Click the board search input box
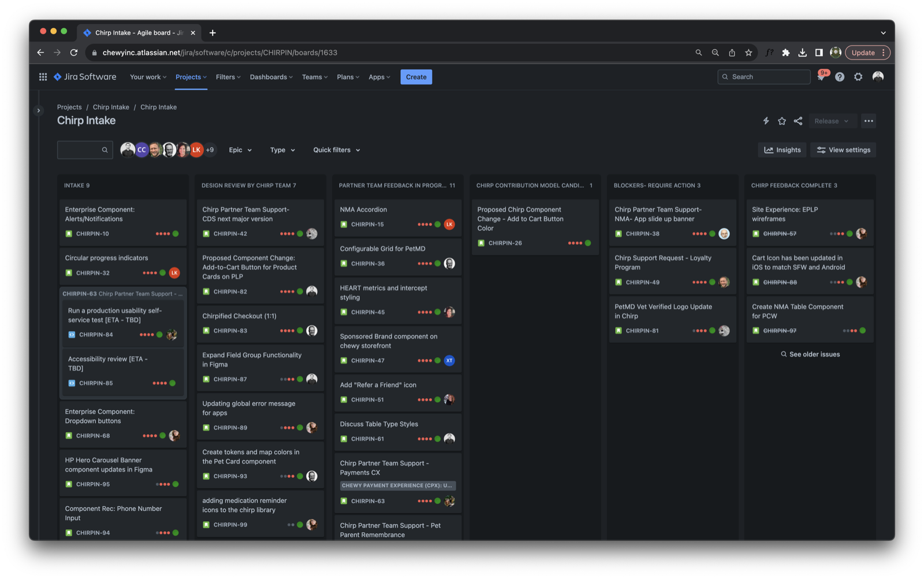The height and width of the screenshot is (579, 924). point(85,150)
